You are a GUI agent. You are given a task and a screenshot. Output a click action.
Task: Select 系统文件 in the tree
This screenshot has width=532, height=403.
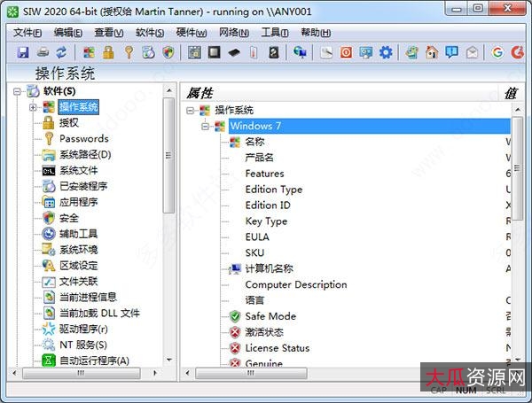tap(79, 170)
